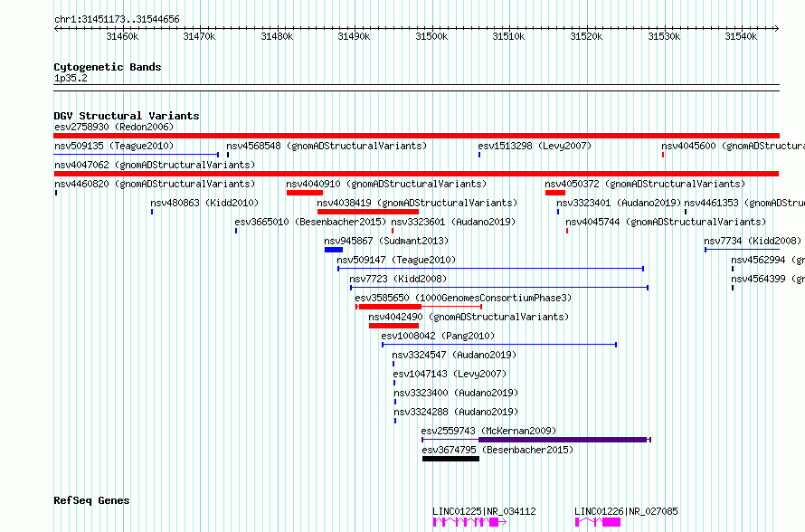Click the esv3585650 1000Genomes label
Image resolution: width=805 pixels, height=532 pixels.
463,298
